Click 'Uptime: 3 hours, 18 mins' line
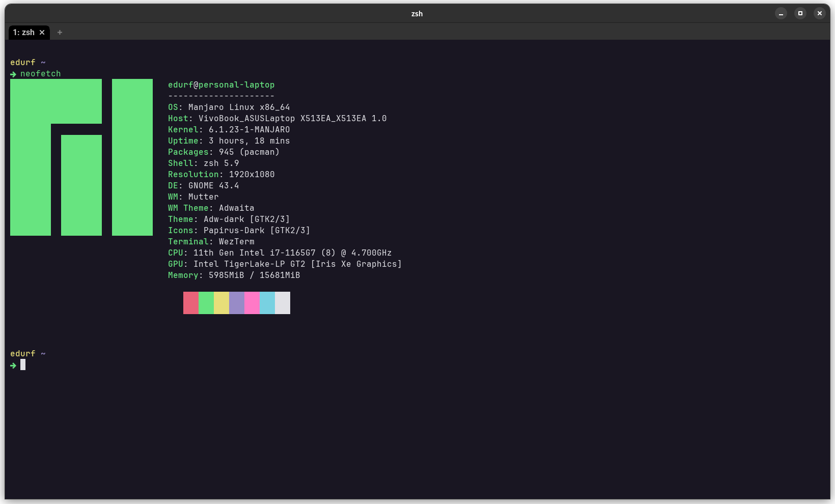Screen dimensions: 835x504 click(x=229, y=141)
